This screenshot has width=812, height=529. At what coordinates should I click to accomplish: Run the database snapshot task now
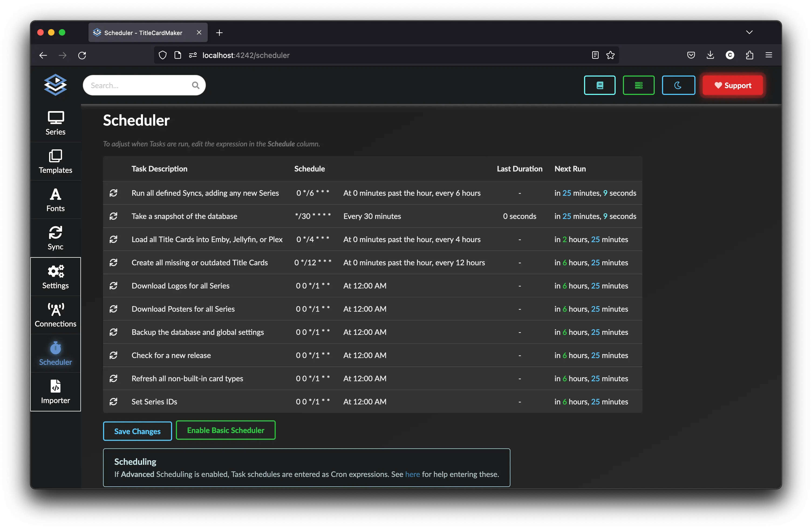tap(113, 216)
